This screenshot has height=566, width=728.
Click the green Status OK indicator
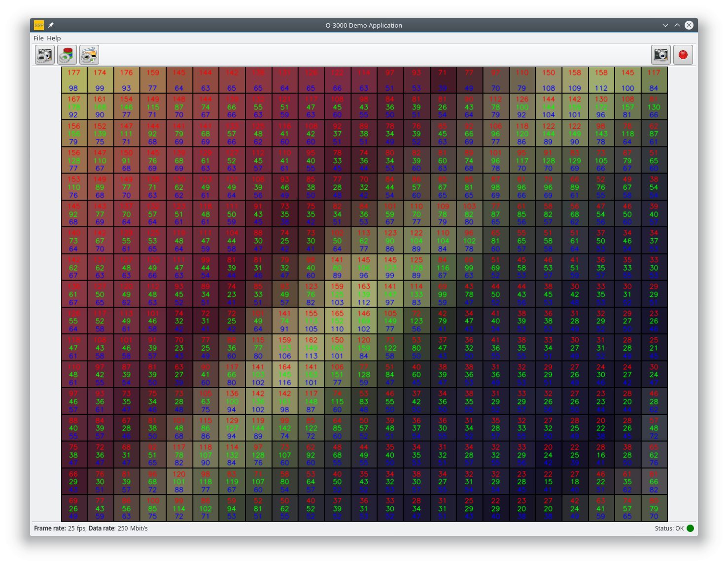690,528
